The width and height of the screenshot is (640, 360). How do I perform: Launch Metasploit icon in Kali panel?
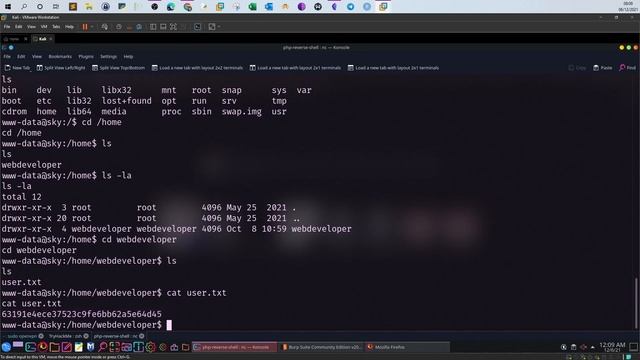click(x=90, y=347)
